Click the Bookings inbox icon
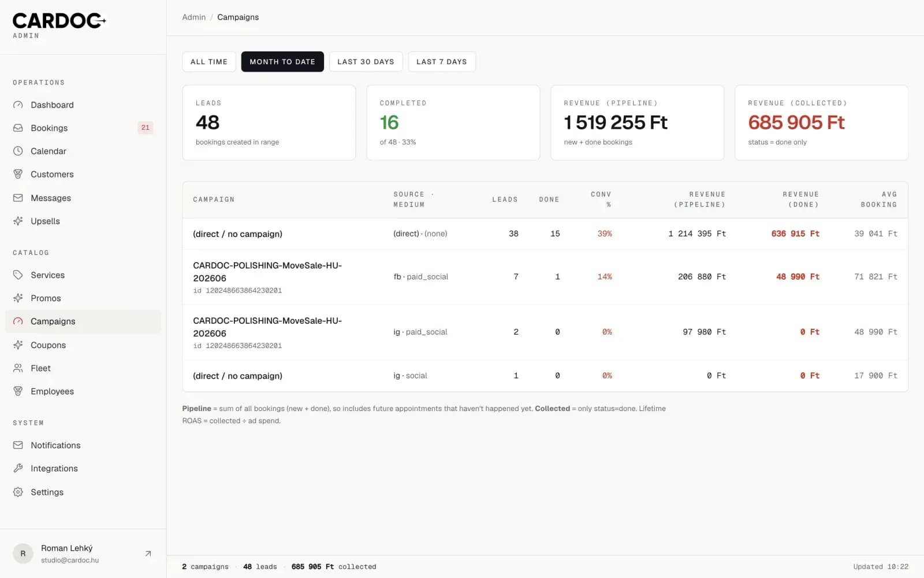This screenshot has height=578, width=924. 18,128
